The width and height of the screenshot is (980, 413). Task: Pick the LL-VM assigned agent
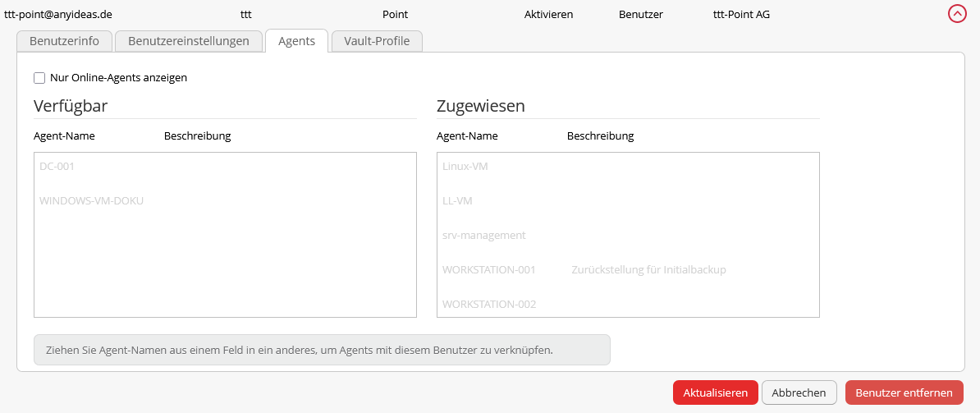tap(457, 201)
